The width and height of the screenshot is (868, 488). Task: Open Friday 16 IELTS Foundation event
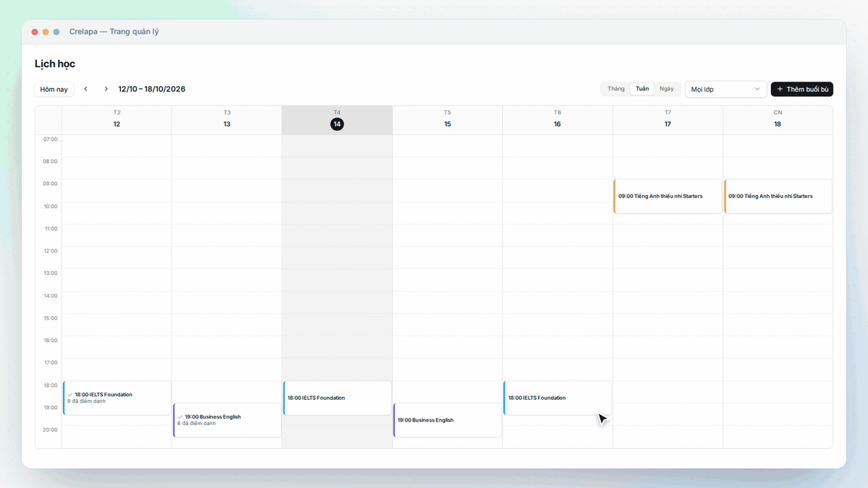[x=558, y=398]
